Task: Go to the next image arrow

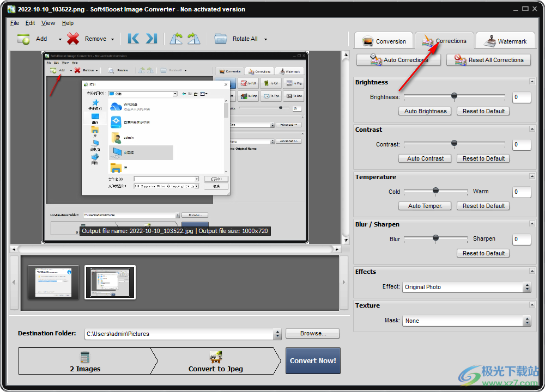Action: 151,39
